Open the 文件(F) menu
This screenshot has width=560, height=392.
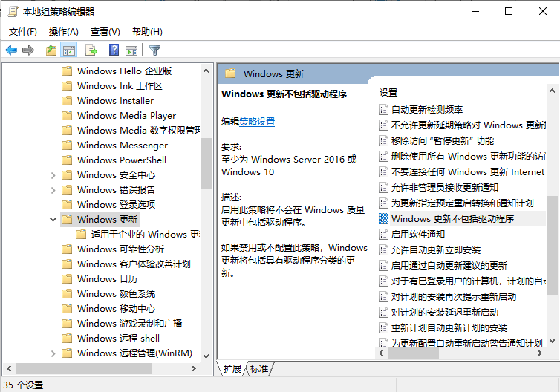(x=22, y=32)
